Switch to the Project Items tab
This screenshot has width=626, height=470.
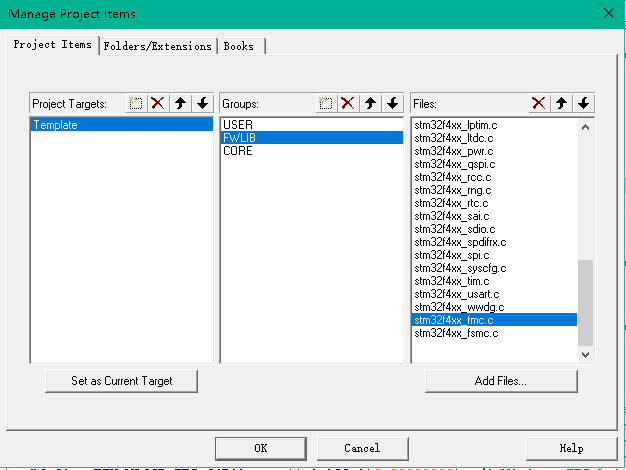point(53,45)
